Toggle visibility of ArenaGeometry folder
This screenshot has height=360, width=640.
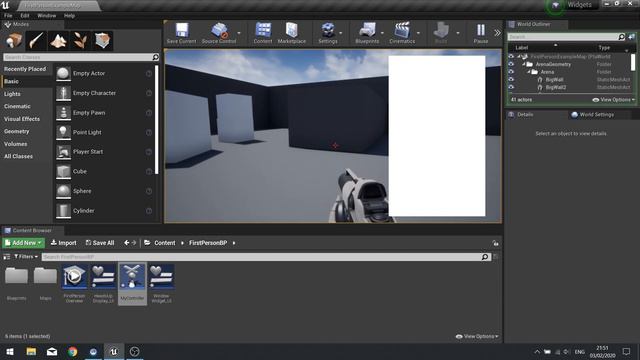pos(511,64)
